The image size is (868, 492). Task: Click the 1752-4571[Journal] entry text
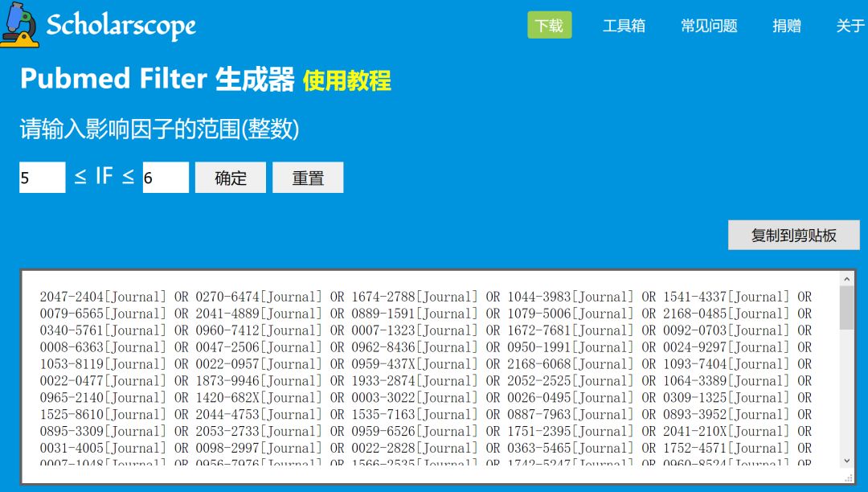pos(727,448)
